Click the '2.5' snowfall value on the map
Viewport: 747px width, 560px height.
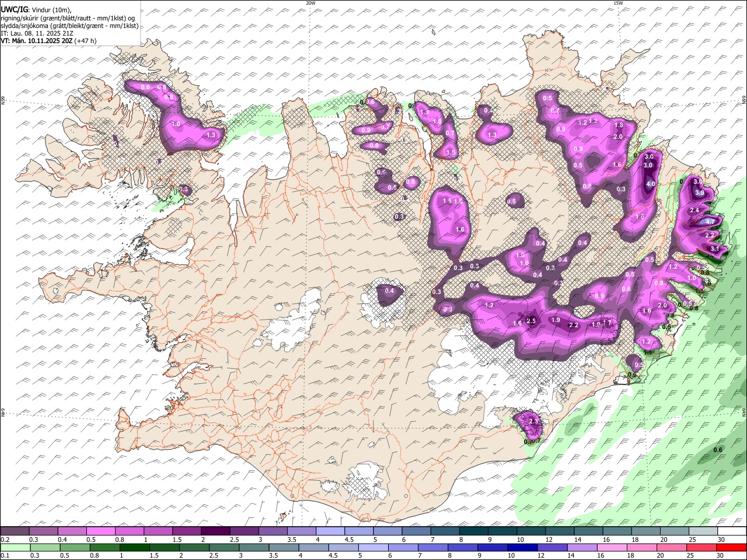pyautogui.click(x=531, y=321)
